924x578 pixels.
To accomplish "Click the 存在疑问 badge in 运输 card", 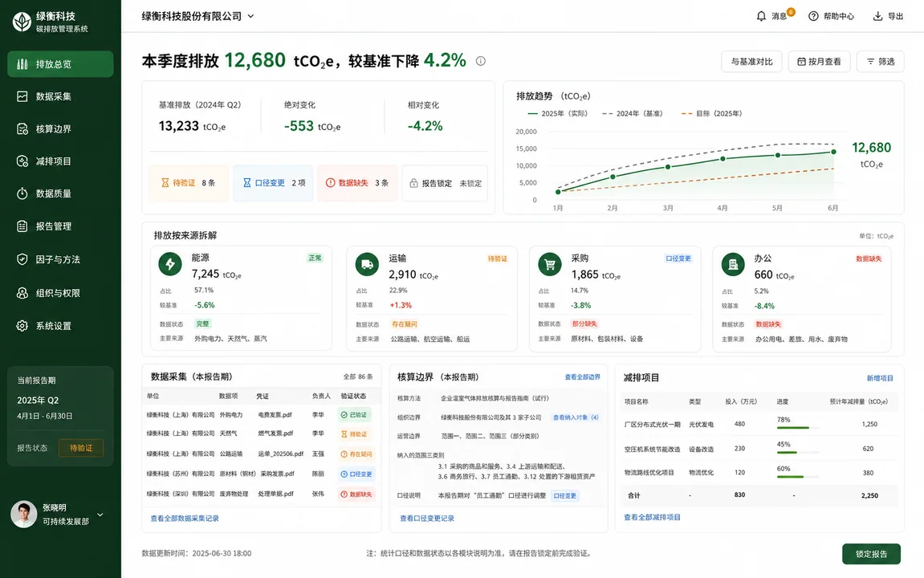I will [x=405, y=324].
